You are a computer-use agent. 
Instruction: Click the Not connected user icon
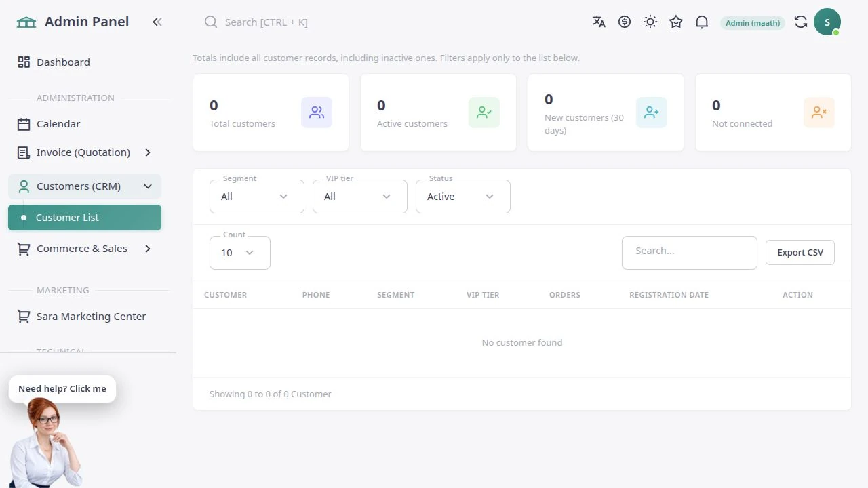tap(819, 113)
